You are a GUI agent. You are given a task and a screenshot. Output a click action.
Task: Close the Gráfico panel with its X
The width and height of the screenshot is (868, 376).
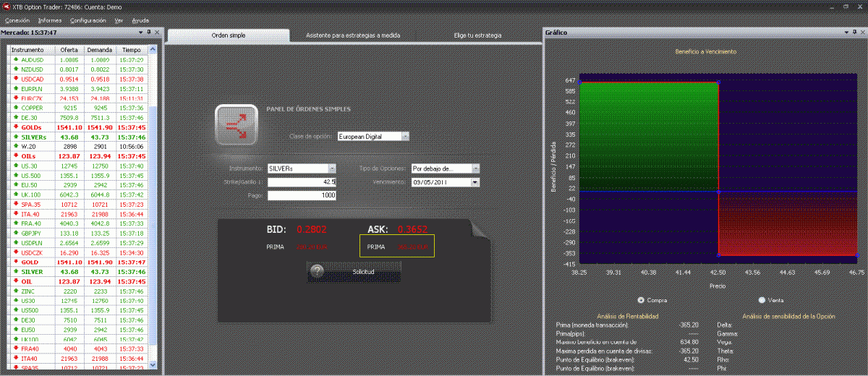[862, 33]
